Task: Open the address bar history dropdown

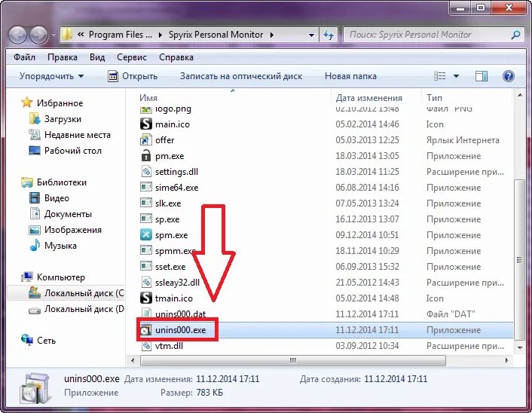Action: click(311, 35)
